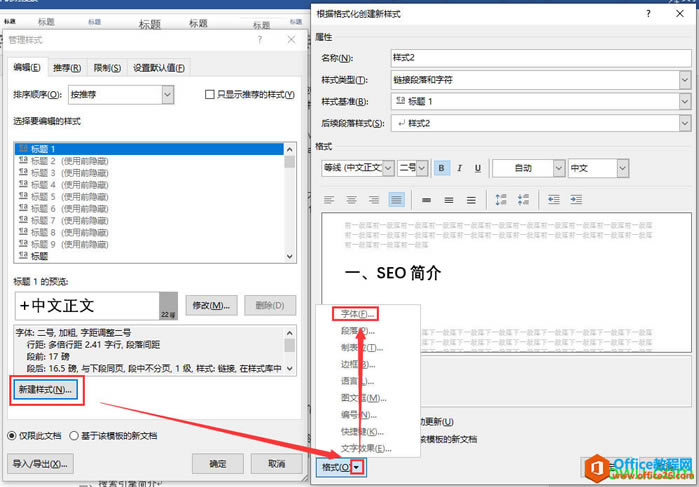
Task: Choose 图文框 from format menu
Action: [364, 398]
